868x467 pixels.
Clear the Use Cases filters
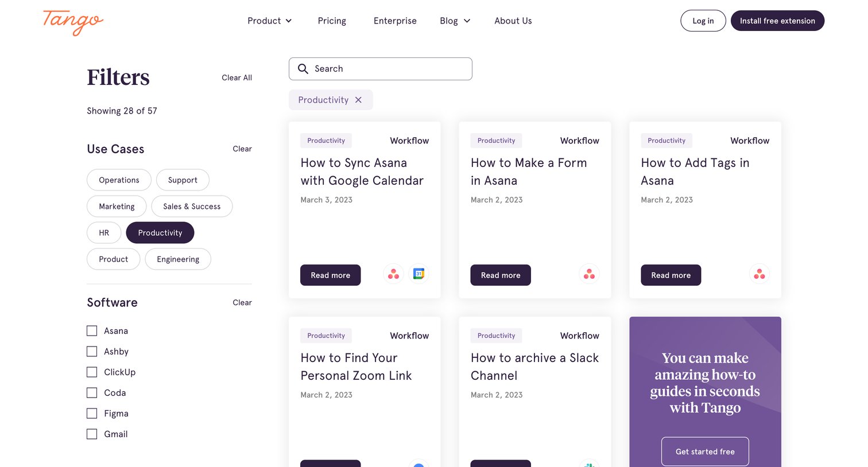click(242, 149)
